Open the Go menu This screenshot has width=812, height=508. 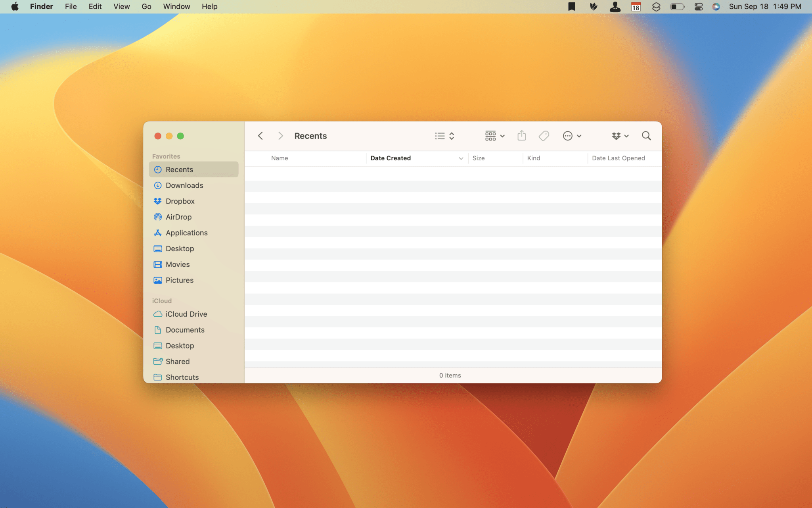coord(146,6)
